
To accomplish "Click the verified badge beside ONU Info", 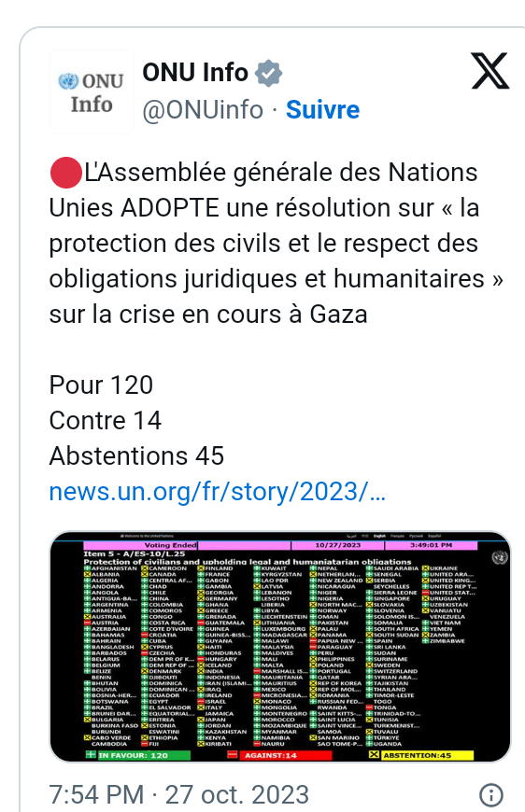I will pyautogui.click(x=268, y=73).
